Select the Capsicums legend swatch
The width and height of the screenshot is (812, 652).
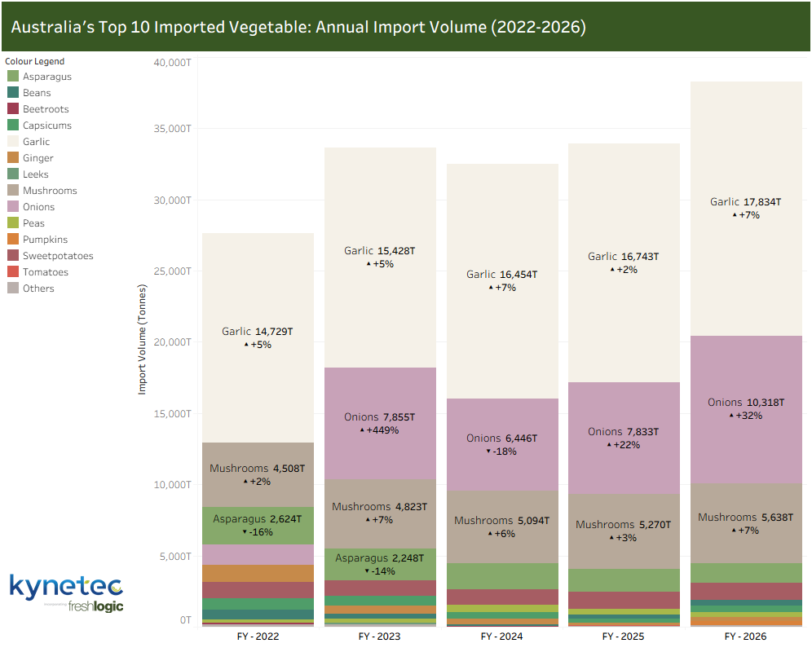[13, 126]
